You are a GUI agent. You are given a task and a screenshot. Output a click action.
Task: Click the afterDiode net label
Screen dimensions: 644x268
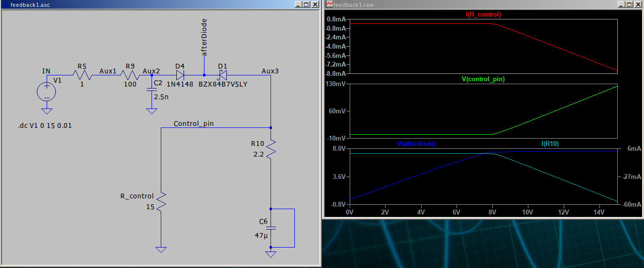[x=204, y=38]
